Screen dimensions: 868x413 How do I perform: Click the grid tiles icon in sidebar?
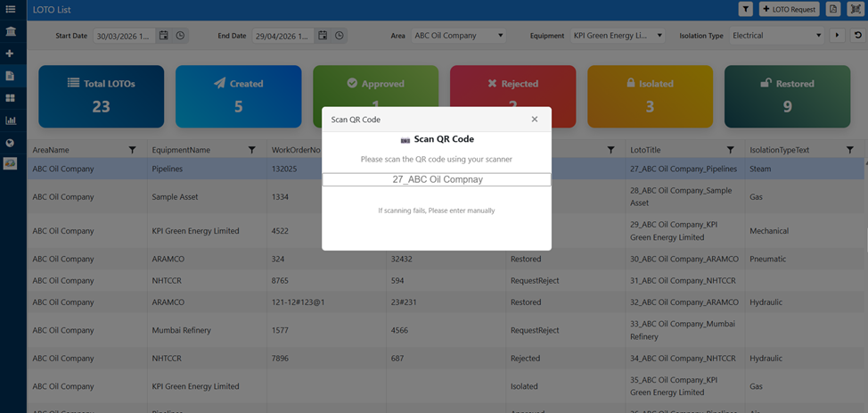coord(10,98)
